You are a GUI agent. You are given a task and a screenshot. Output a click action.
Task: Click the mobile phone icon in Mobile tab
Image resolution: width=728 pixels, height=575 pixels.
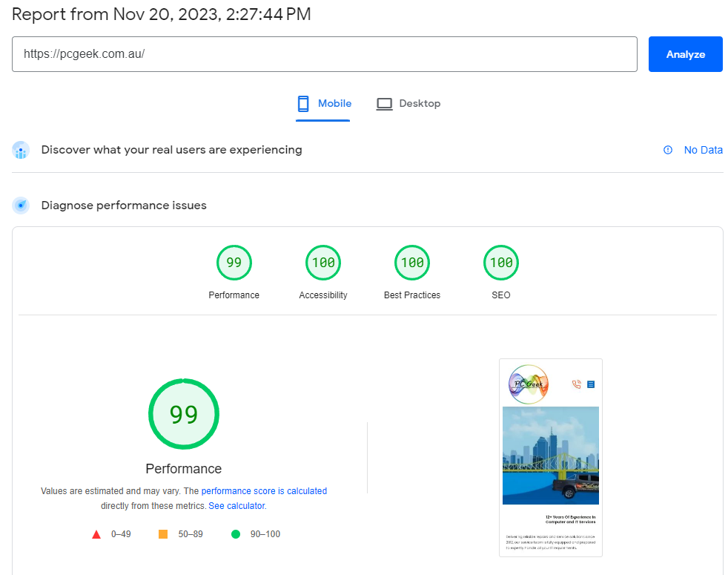pyautogui.click(x=302, y=104)
